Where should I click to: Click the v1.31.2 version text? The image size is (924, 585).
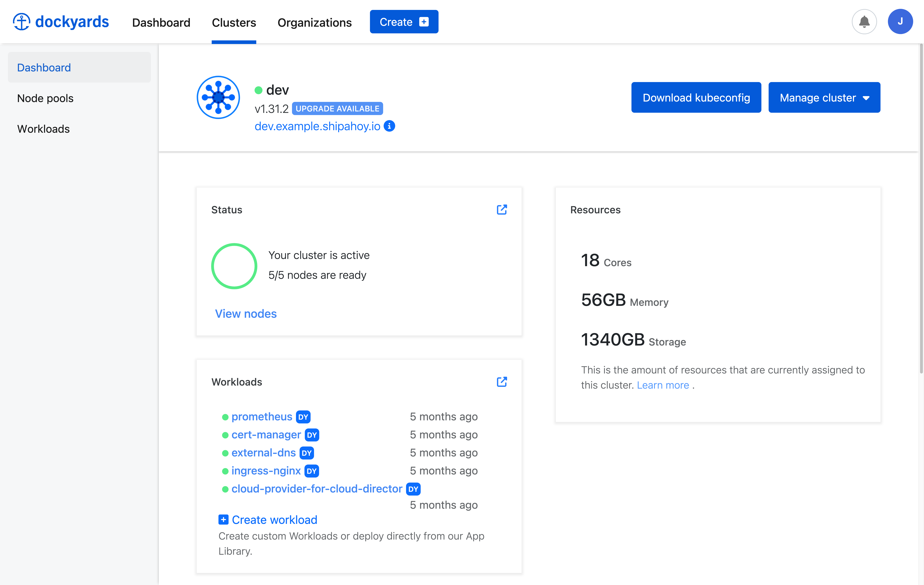pyautogui.click(x=271, y=109)
